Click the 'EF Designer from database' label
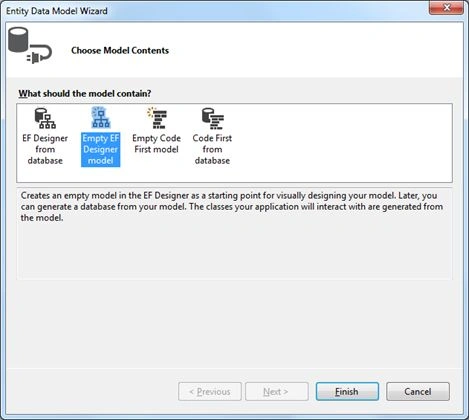The width and height of the screenshot is (469, 420). click(45, 149)
